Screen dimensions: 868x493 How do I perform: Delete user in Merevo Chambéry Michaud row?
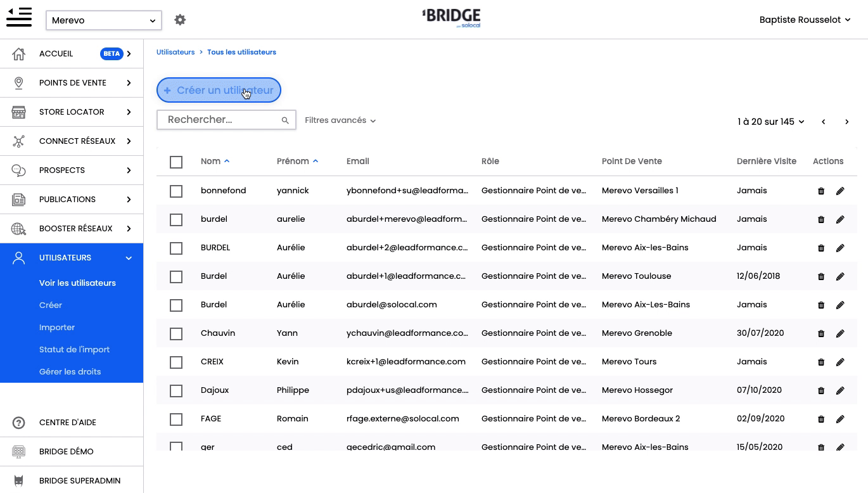pos(821,219)
